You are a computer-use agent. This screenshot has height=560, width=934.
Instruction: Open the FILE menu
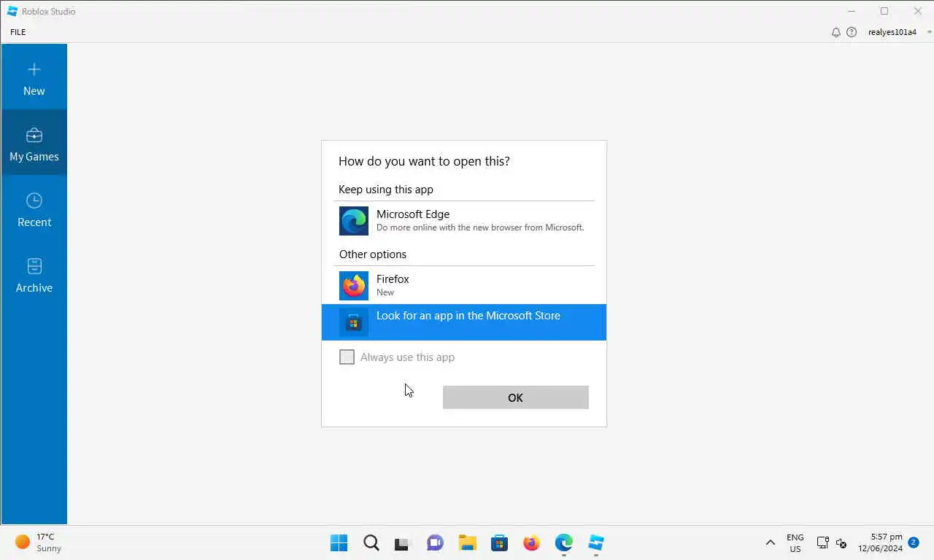point(18,32)
